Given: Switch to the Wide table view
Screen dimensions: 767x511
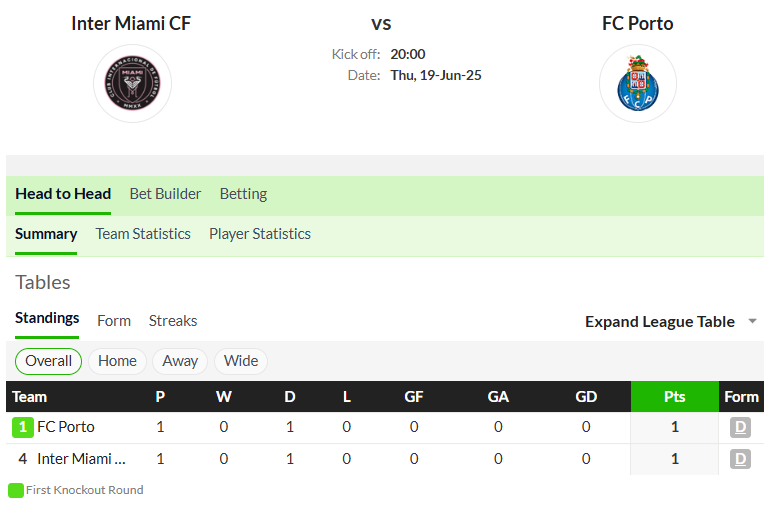Looking at the screenshot, I should (241, 361).
